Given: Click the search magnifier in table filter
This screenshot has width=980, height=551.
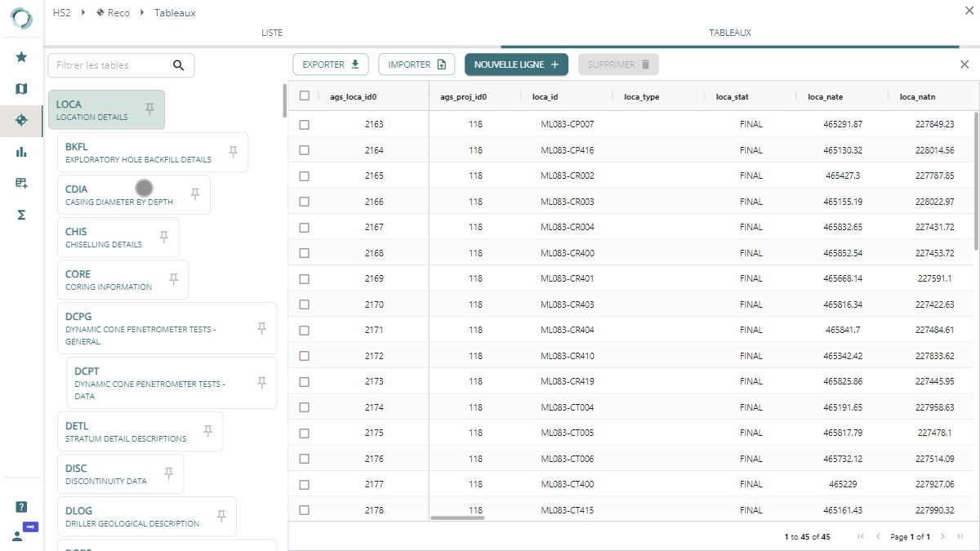Looking at the screenshot, I should 179,65.
